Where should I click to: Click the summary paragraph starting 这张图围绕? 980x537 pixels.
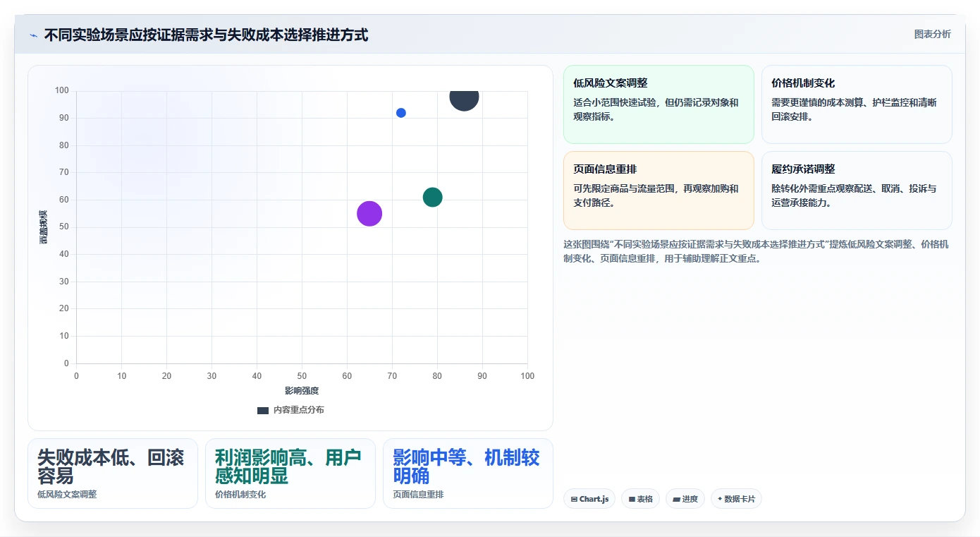click(x=756, y=251)
